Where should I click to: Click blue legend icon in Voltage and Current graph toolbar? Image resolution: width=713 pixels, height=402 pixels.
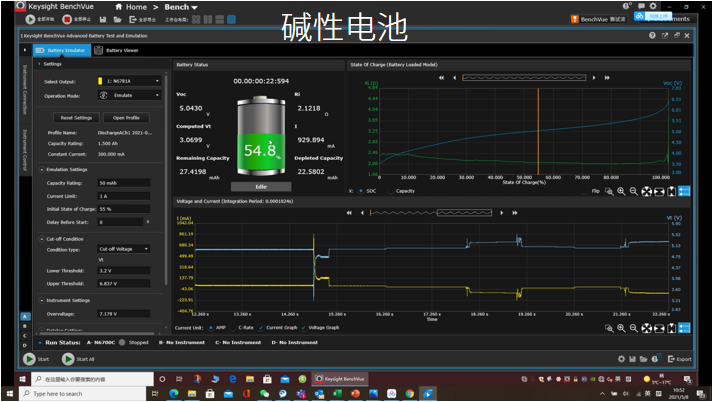tap(684, 328)
